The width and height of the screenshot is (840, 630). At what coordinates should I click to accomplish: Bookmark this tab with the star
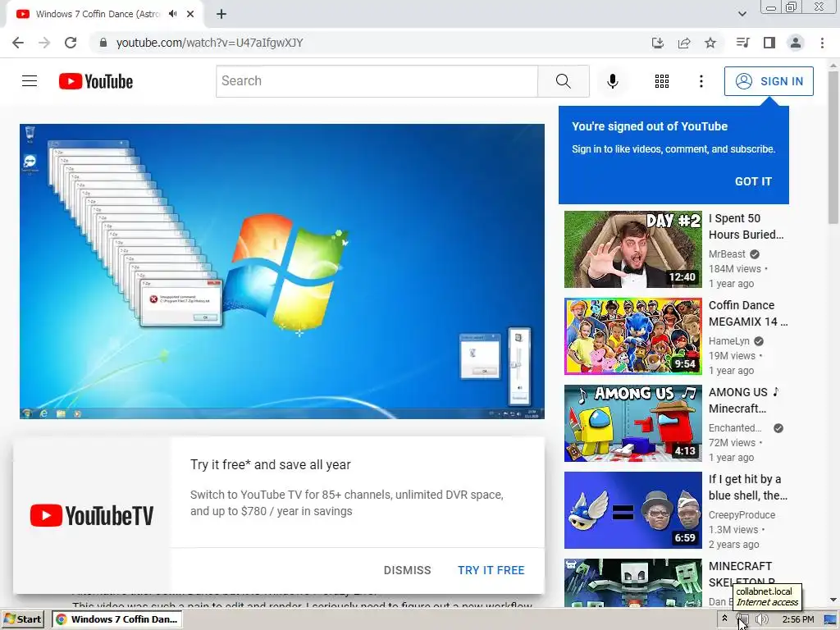[710, 43]
